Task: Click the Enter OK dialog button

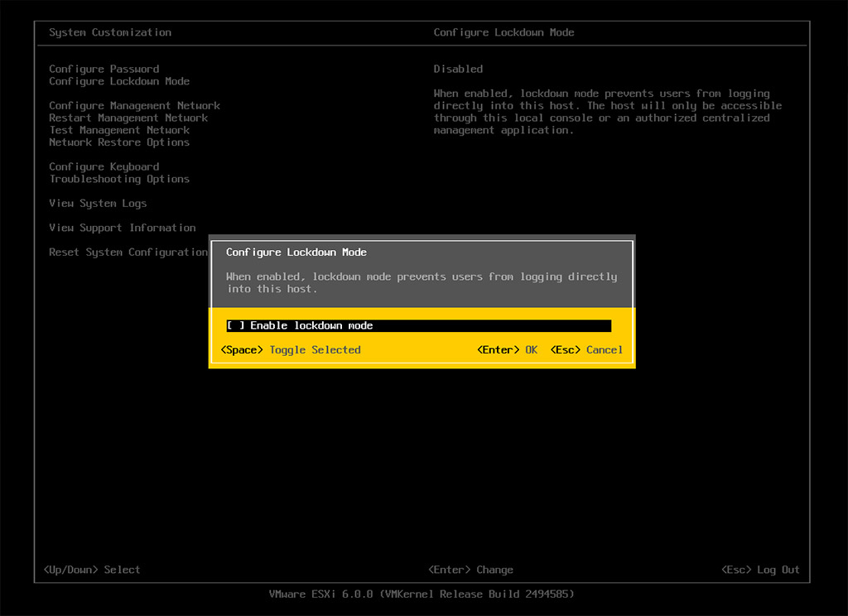Action: click(507, 350)
